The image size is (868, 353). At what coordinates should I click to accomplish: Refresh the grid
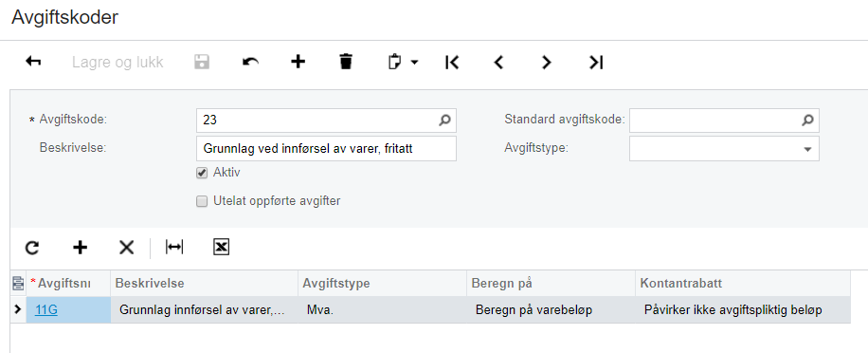[x=32, y=248]
